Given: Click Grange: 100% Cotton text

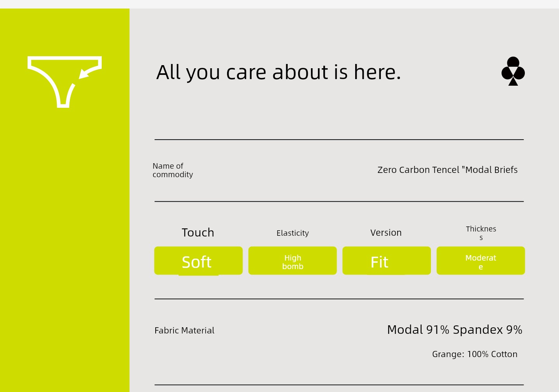Looking at the screenshot, I should (474, 354).
